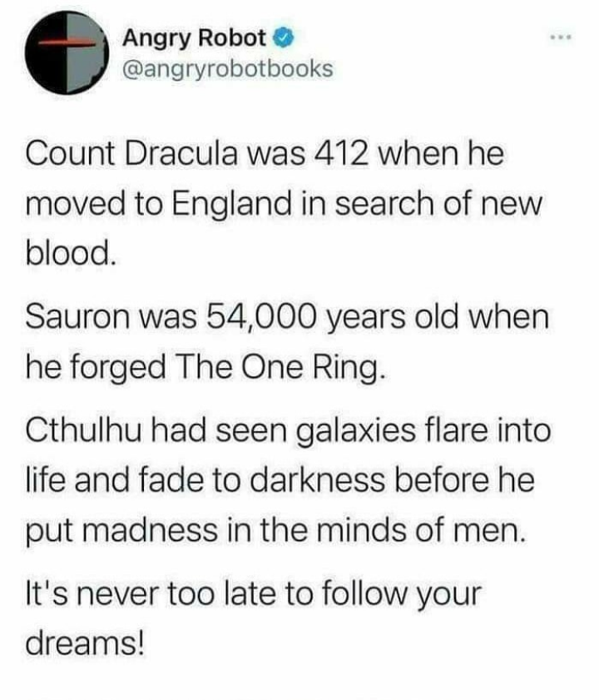Click "The One Ring." text
Viewport: 599px width, 700px height.
pos(280,369)
